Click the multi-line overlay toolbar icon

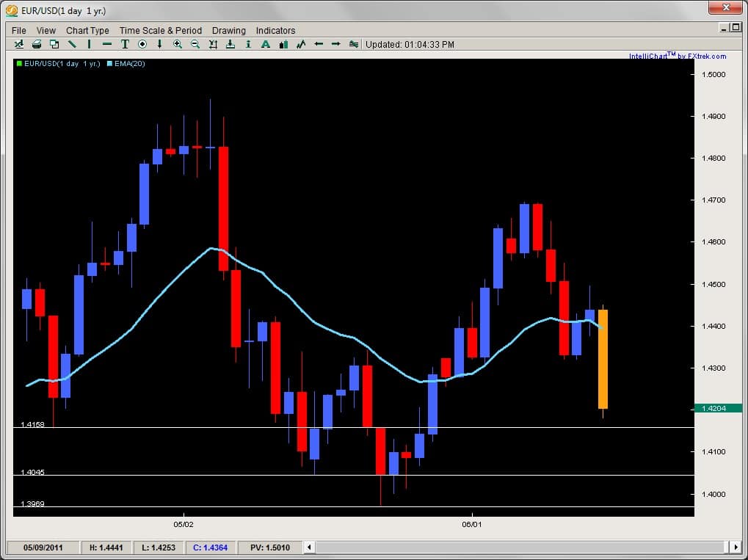(x=354, y=44)
